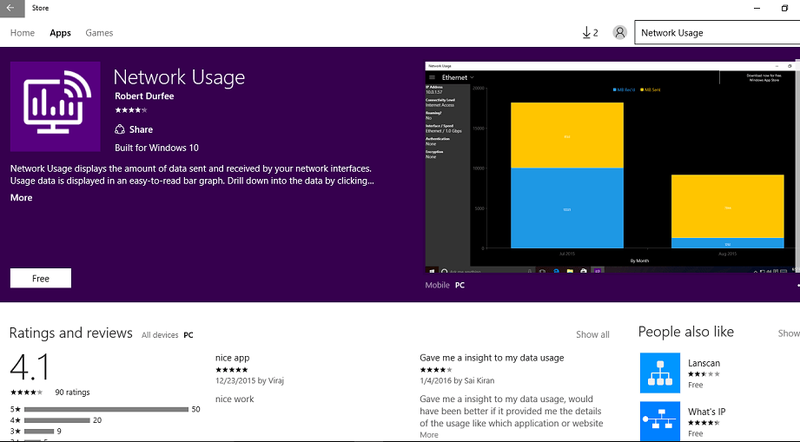Click the Network Usage app title heading
The image size is (800, 442).
(179, 78)
